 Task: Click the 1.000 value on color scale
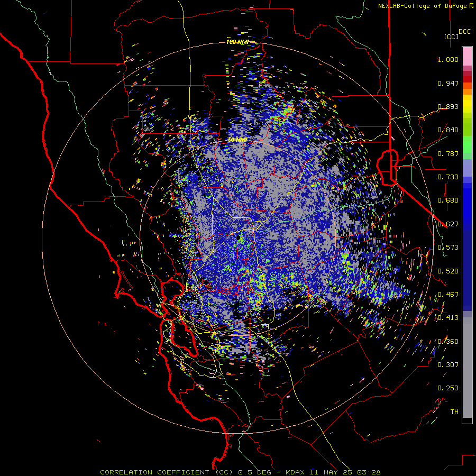[x=448, y=59]
